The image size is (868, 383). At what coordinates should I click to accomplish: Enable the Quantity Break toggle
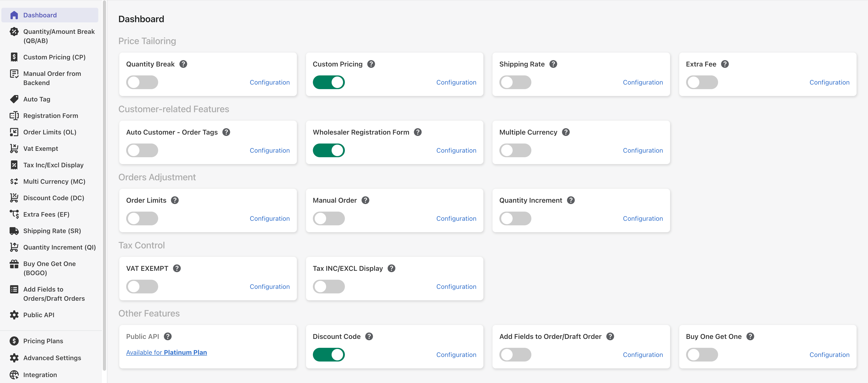[x=142, y=82]
